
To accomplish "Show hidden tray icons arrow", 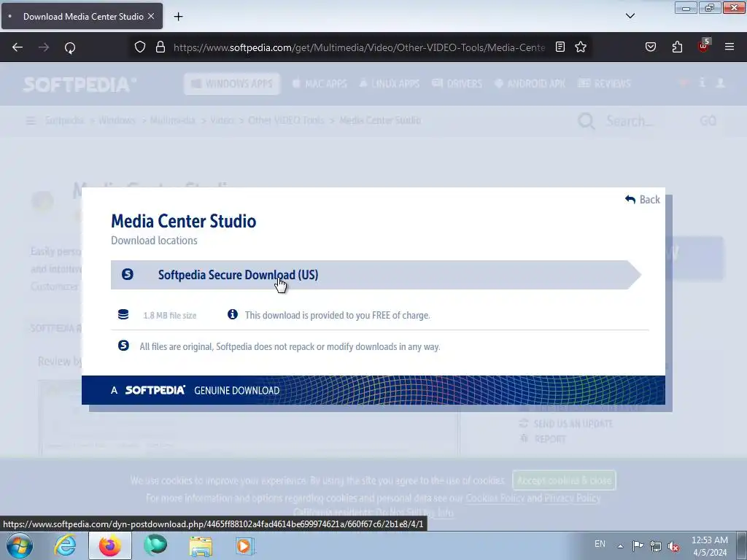I will [620, 546].
